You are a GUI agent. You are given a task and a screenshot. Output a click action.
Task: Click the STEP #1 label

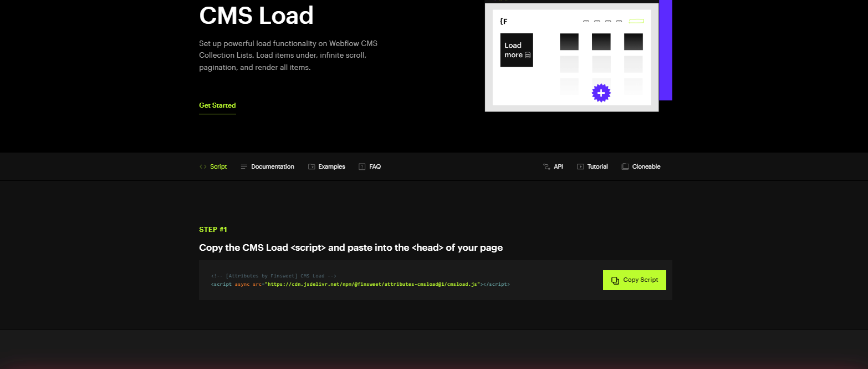[213, 229]
